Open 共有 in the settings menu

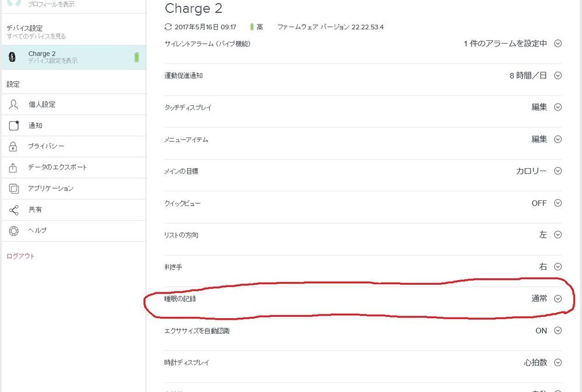pyautogui.click(x=73, y=210)
